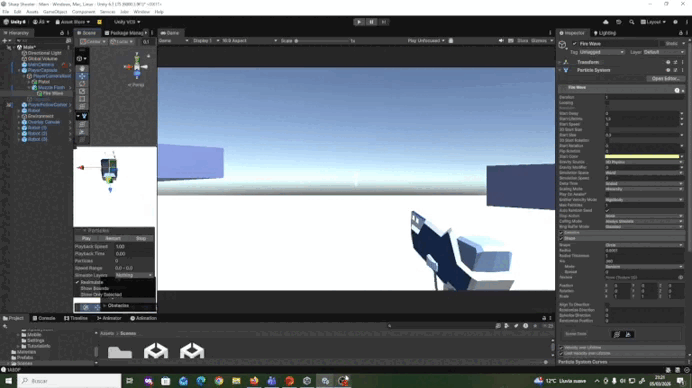Switch to the Lighting tab
Screen dimensions: 692x388
[605, 33]
